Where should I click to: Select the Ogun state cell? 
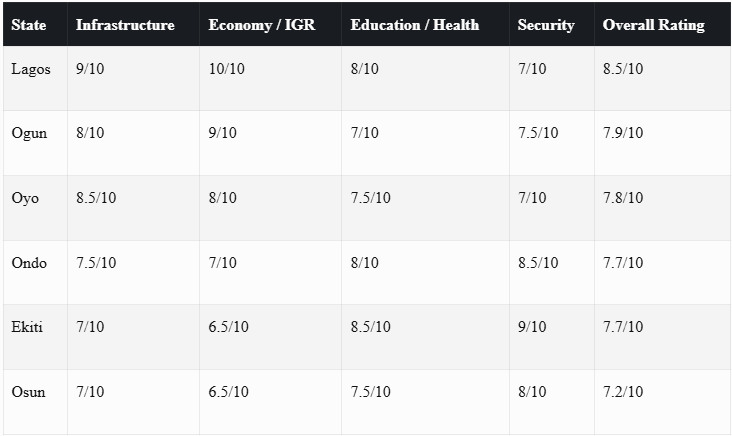(x=29, y=133)
